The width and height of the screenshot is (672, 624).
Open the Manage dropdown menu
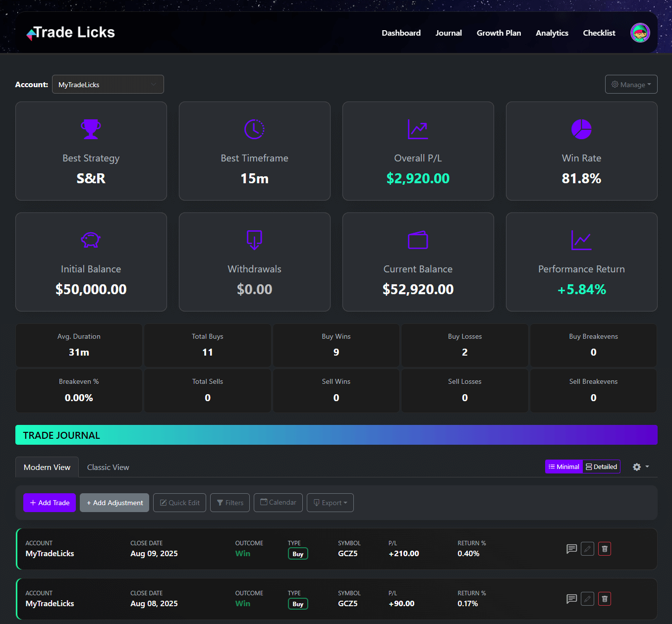[631, 84]
